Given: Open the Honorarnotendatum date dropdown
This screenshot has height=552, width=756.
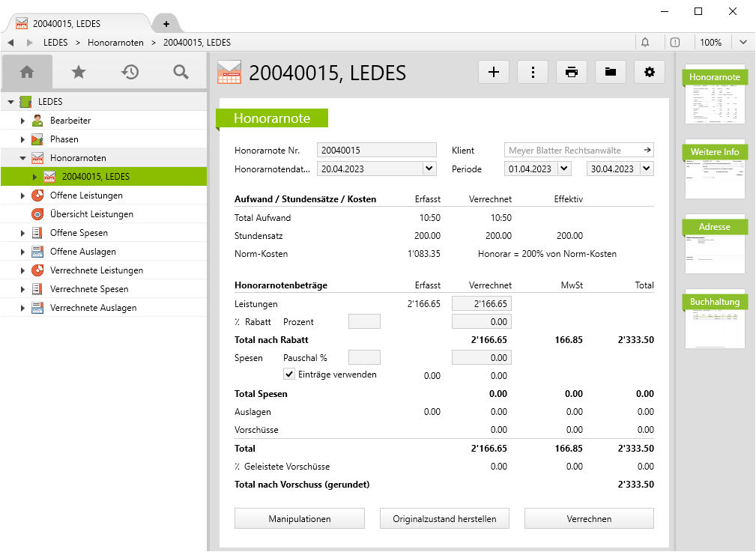Looking at the screenshot, I should point(429,169).
